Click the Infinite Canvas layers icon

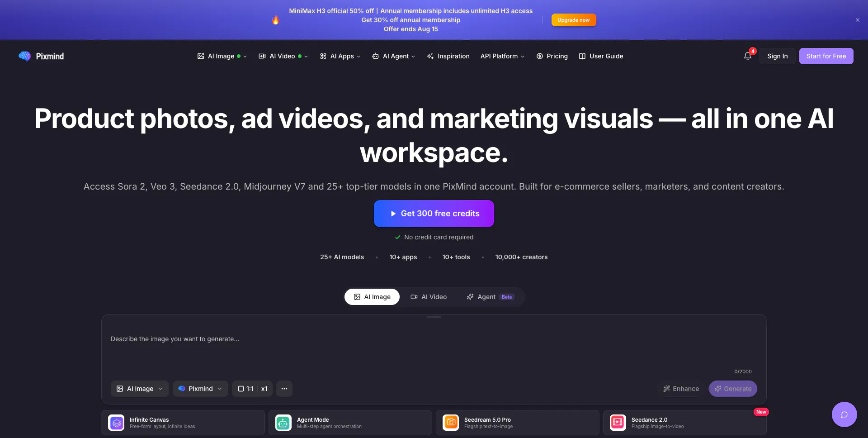(116, 423)
